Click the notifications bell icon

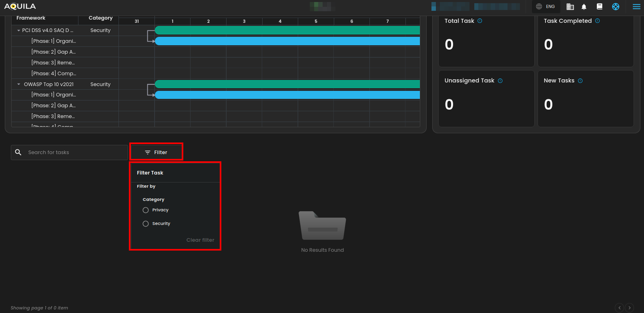[584, 6]
